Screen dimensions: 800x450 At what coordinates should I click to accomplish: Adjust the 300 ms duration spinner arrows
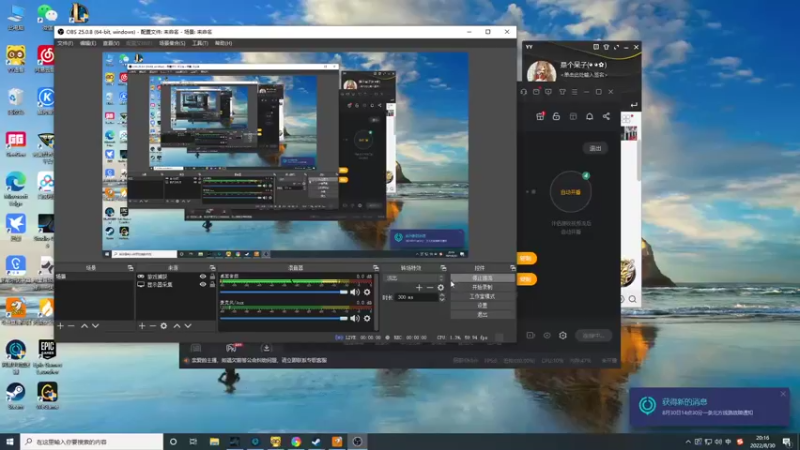(442, 297)
